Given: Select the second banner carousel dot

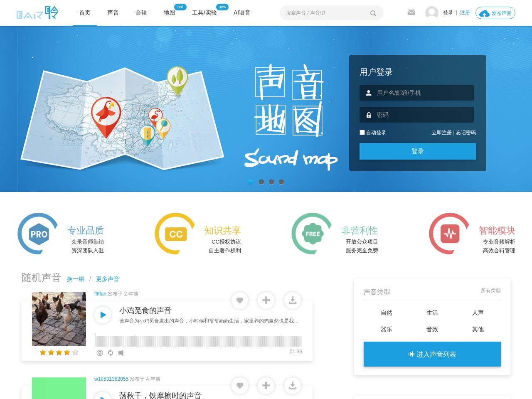Looking at the screenshot, I should [x=261, y=182].
